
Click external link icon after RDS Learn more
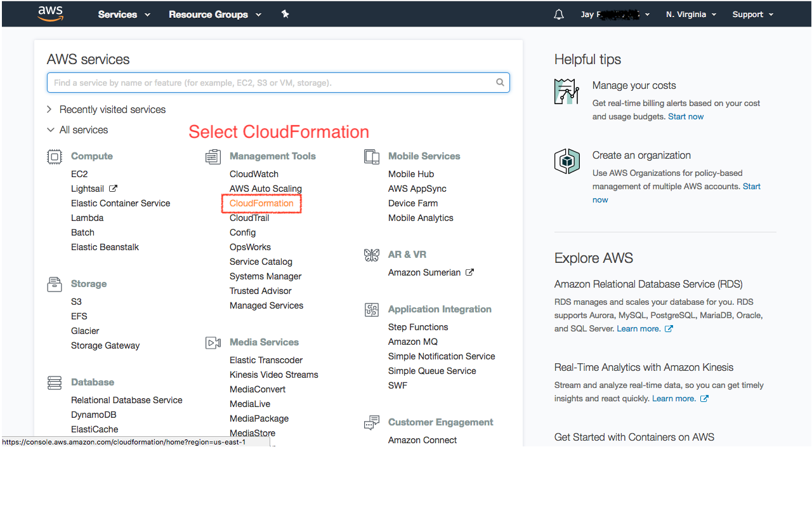pos(669,329)
